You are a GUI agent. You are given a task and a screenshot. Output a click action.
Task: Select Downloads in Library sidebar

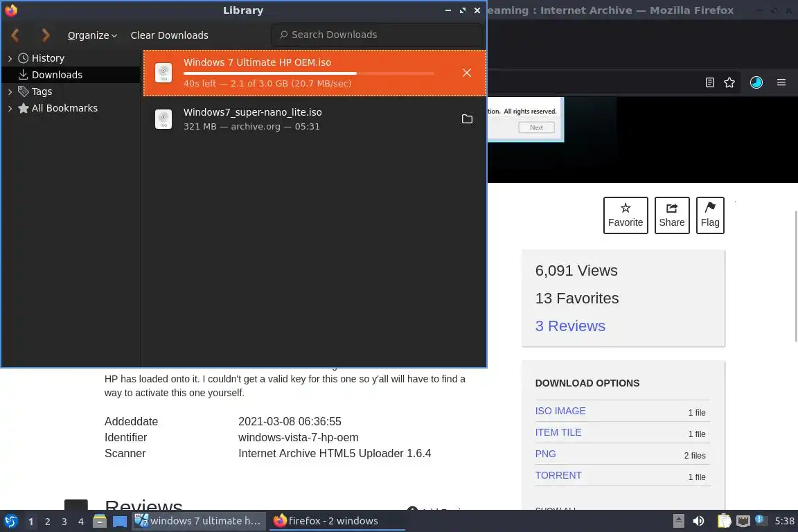coord(57,75)
